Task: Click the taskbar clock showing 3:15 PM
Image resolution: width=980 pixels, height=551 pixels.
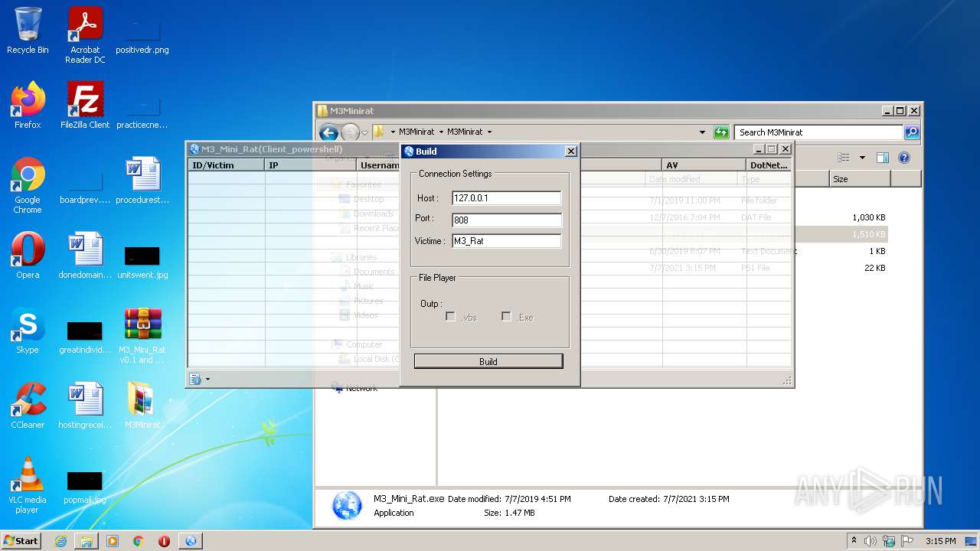Action: (x=941, y=541)
